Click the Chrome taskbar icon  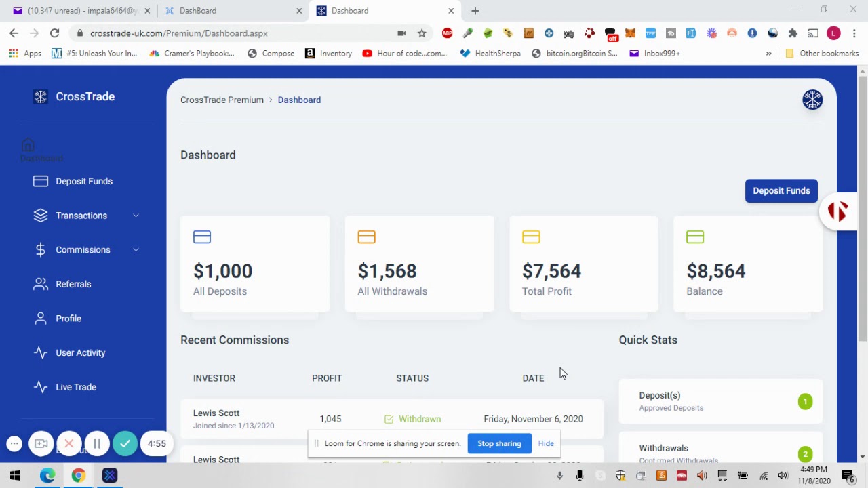[79, 476]
